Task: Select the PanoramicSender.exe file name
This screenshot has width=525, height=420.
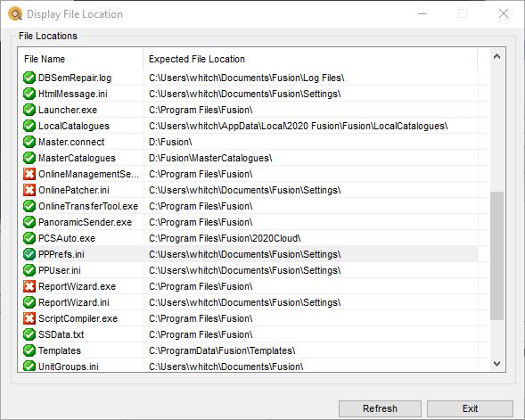Action: point(85,223)
